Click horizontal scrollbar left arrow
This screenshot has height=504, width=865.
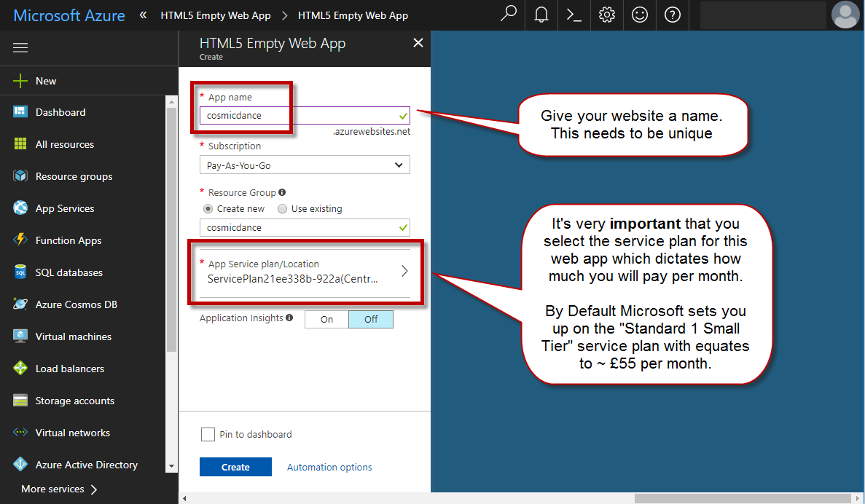185,498
